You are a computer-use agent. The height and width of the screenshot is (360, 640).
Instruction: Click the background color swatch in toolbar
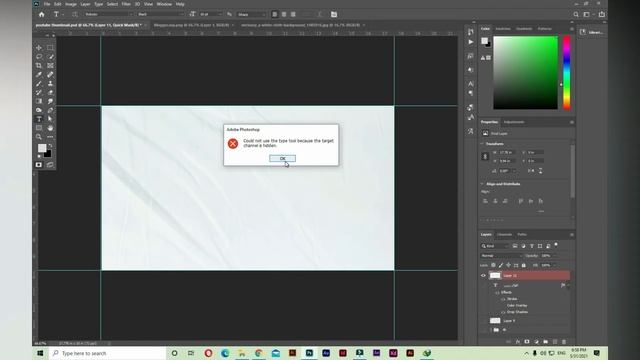point(49,155)
